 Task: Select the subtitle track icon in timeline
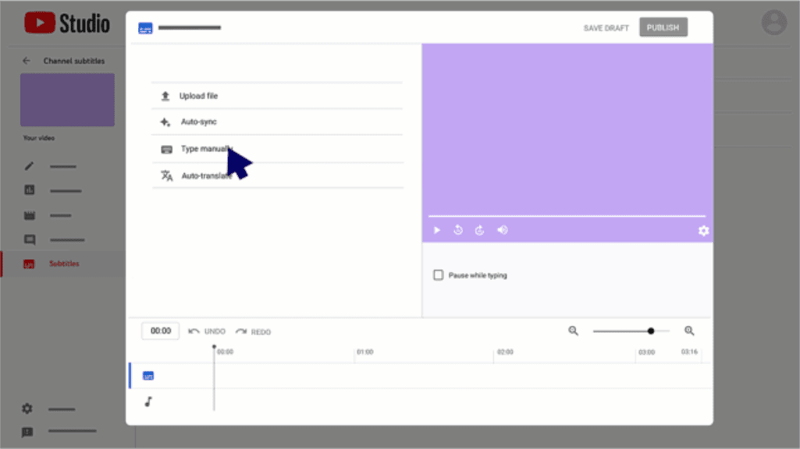pos(148,376)
